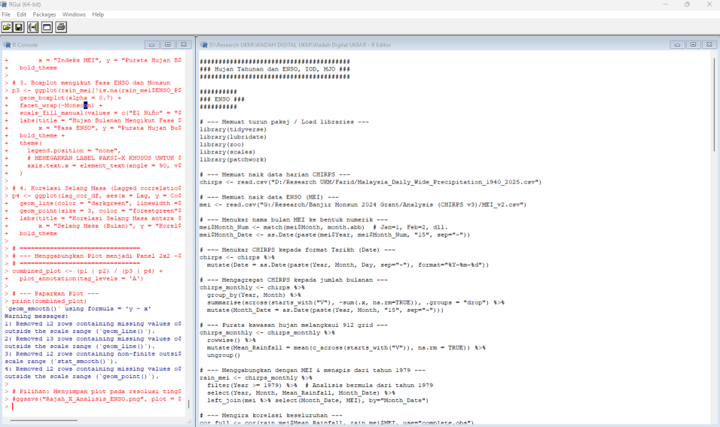Viewport: 720px width, 427px height.
Task: Open the Help menu
Action: [98, 14]
